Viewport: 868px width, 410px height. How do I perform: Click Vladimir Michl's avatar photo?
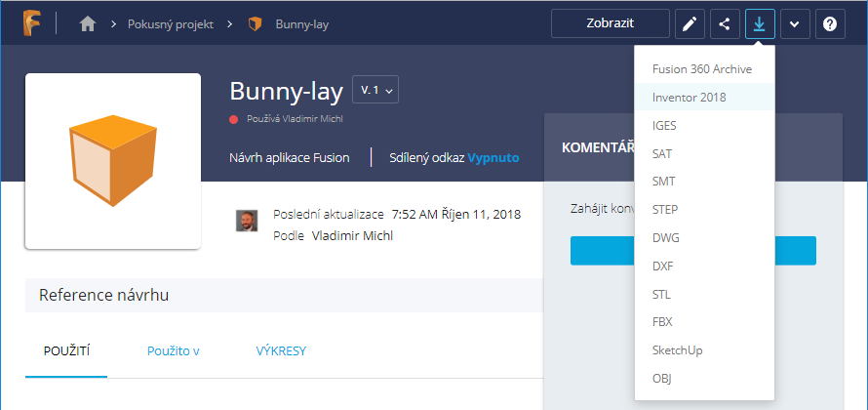pyautogui.click(x=247, y=221)
